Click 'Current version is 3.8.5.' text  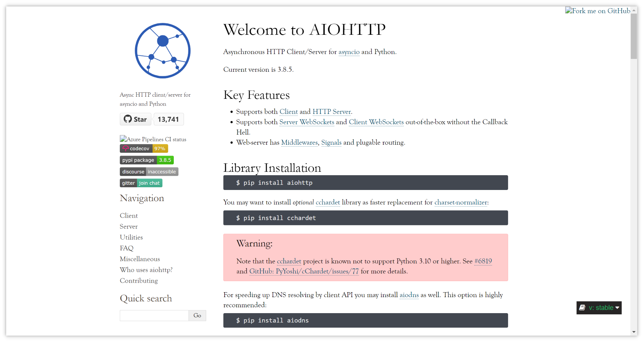(258, 70)
